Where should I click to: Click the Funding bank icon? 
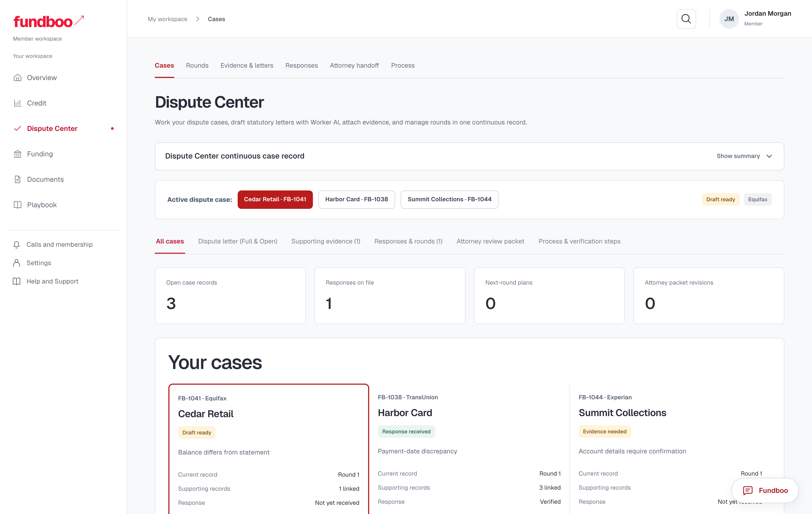(18, 154)
